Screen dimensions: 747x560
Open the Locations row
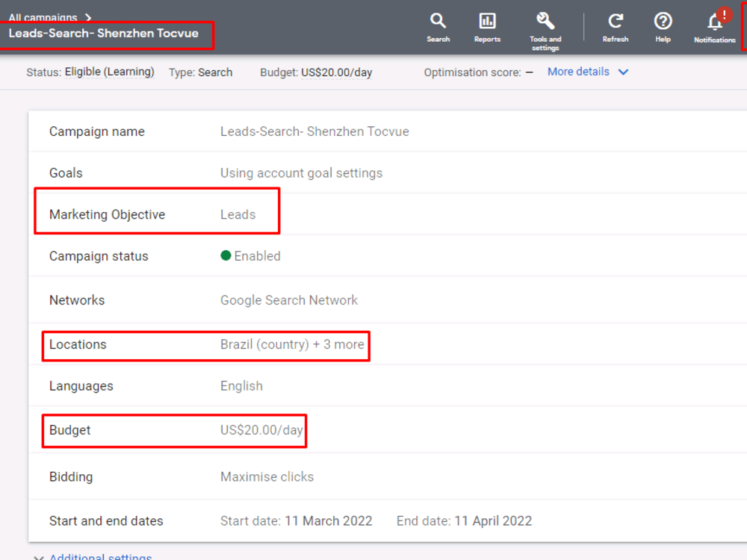388,344
